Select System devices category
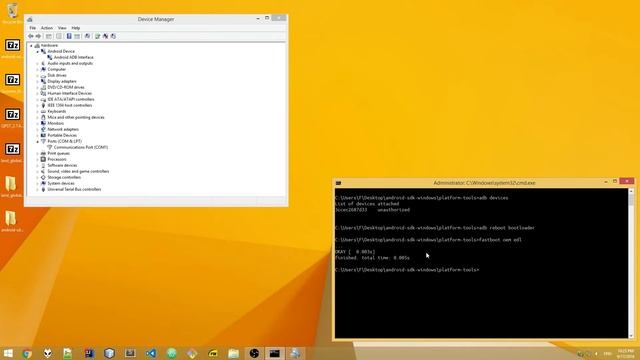 (x=61, y=183)
